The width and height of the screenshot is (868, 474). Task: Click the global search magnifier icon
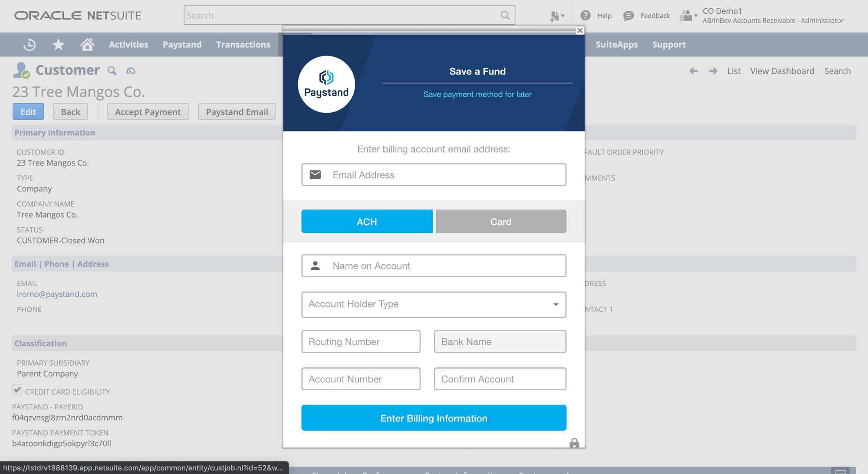[505, 15]
